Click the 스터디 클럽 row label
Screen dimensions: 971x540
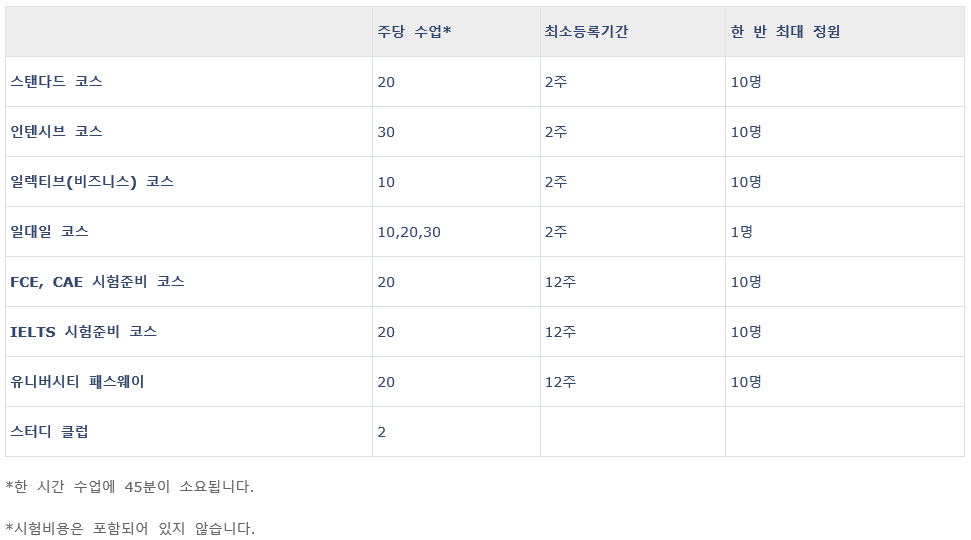point(49,432)
